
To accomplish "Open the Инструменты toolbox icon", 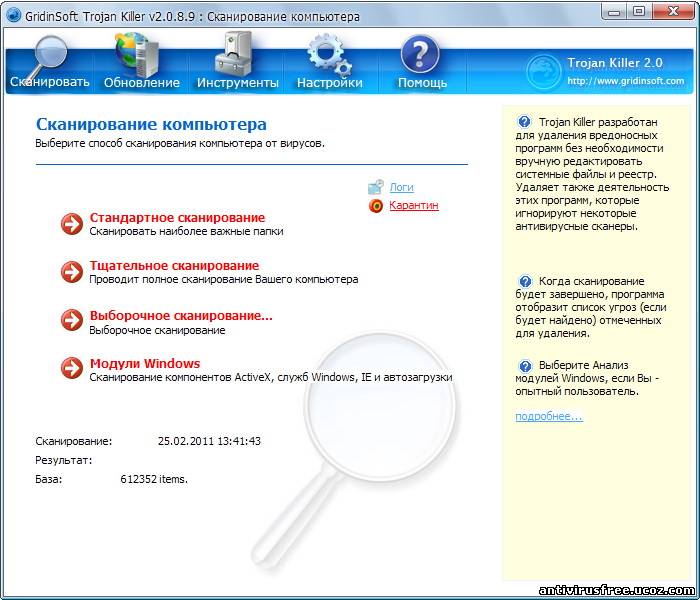I will click(233, 54).
